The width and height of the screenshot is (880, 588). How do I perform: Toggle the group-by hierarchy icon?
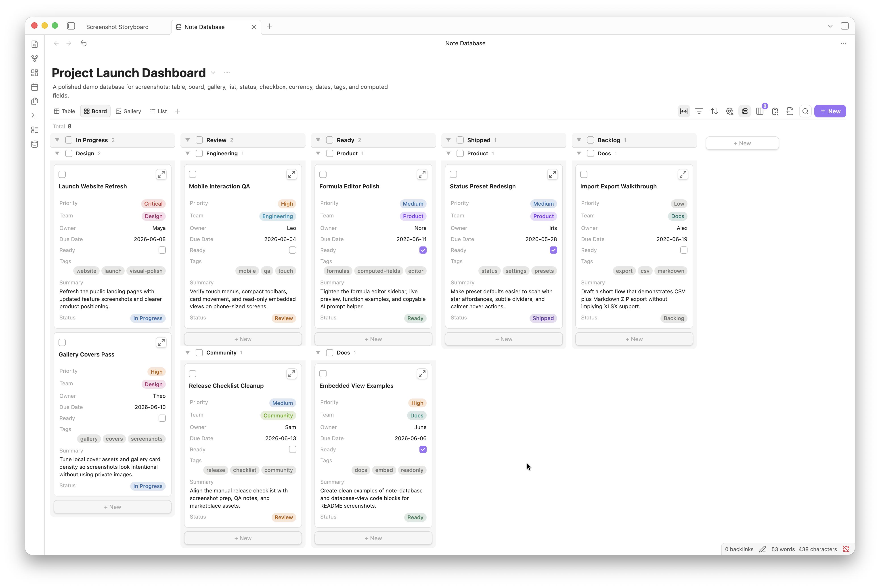pos(745,111)
